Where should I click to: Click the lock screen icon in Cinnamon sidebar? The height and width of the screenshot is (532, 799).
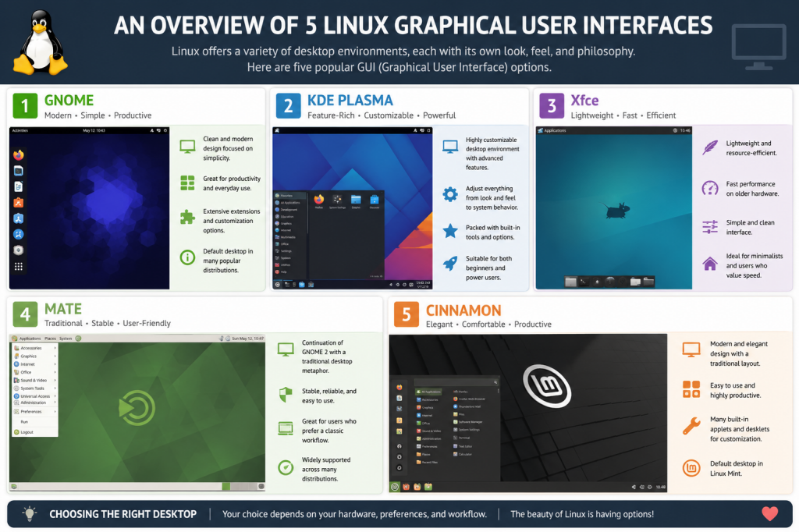pos(399,446)
